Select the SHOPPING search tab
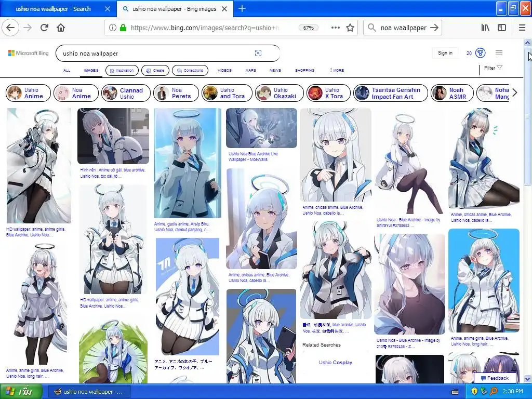Screen dimensions: 532x399 pos(304,70)
